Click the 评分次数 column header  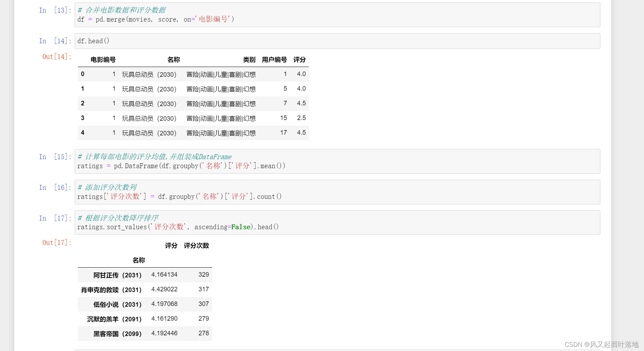tap(197, 246)
